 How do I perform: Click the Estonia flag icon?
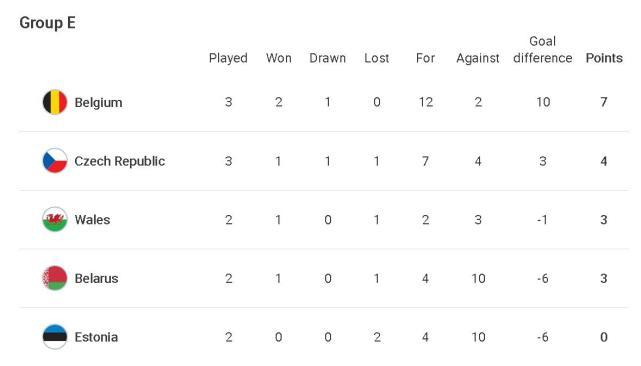[x=55, y=337]
